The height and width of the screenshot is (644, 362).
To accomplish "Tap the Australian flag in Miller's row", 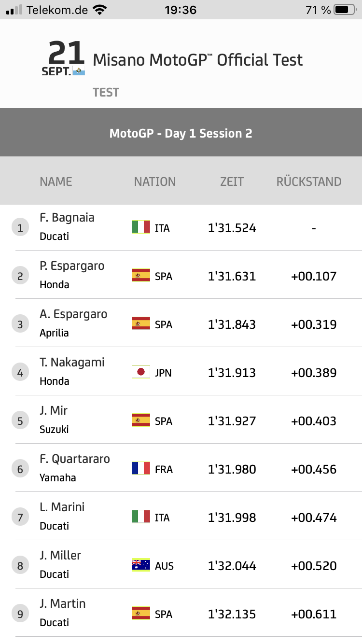I will click(141, 565).
